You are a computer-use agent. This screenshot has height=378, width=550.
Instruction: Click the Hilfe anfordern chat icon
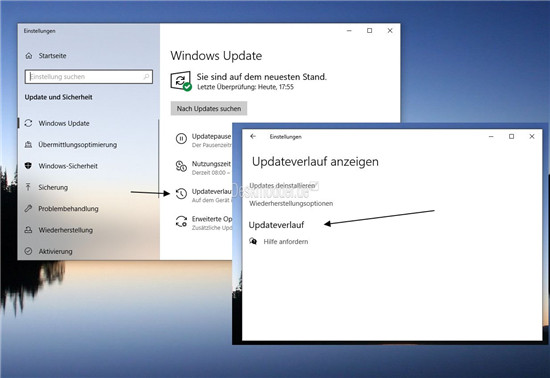(253, 241)
